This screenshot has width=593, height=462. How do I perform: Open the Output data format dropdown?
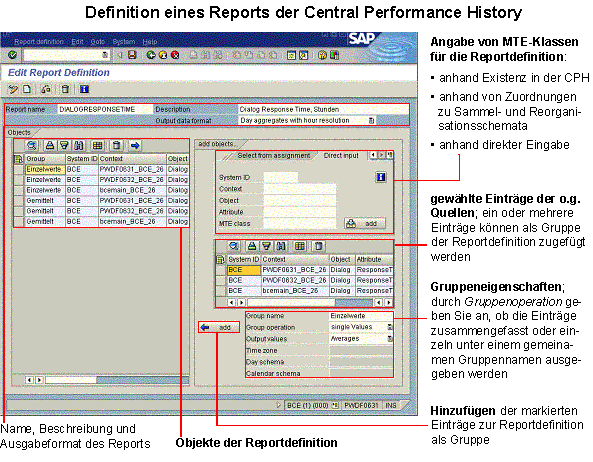click(371, 121)
